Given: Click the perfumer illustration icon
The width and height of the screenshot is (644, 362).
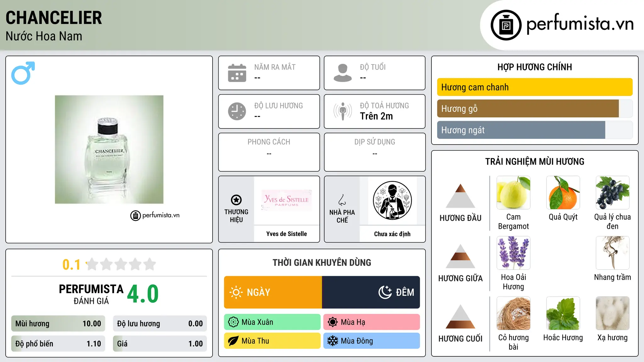Looking at the screenshot, I should (x=392, y=200).
